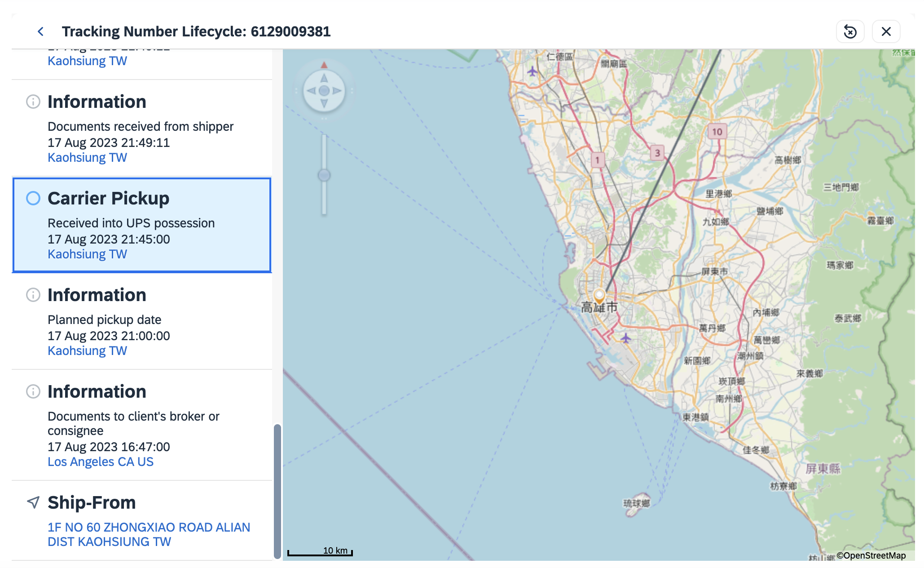Screen dimensions: 924x568
Task: Click route 10 highway shield on map
Action: 717,132
